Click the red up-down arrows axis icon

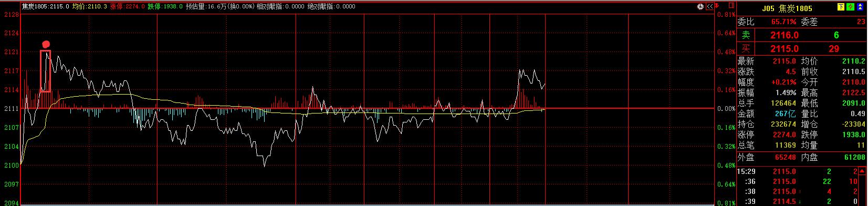tap(717, 5)
